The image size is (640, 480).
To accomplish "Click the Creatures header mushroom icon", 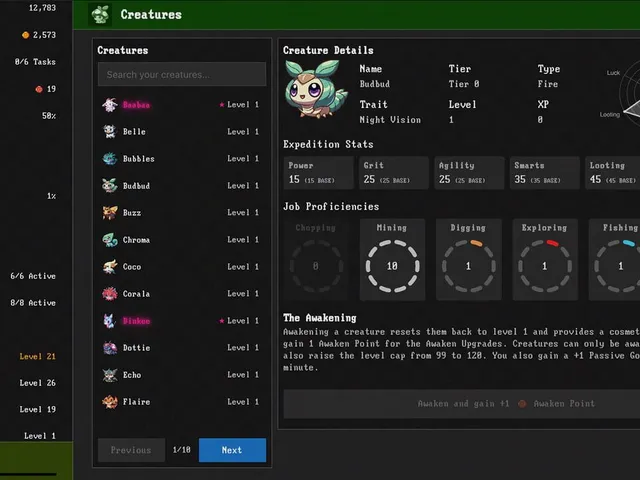I will pyautogui.click(x=100, y=15).
